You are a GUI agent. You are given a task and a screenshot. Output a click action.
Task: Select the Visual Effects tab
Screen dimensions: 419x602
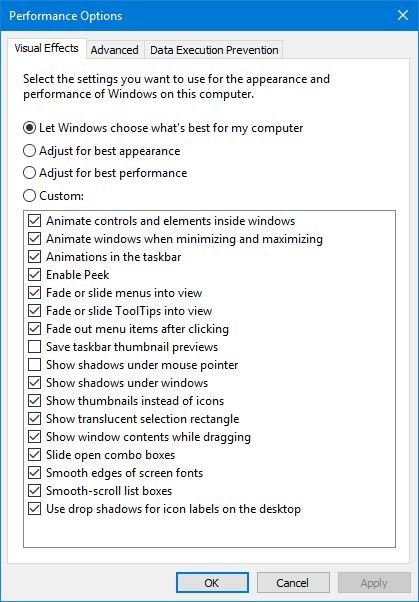coord(46,48)
